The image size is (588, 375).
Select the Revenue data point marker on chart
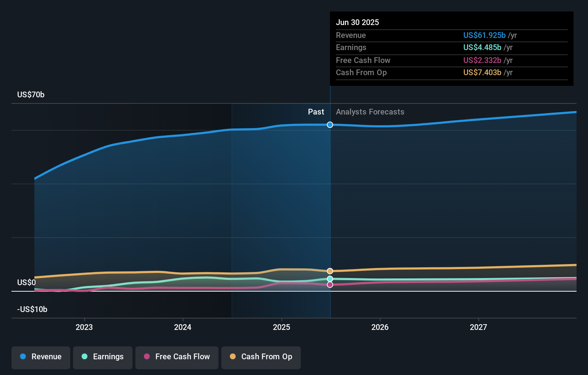coord(330,125)
